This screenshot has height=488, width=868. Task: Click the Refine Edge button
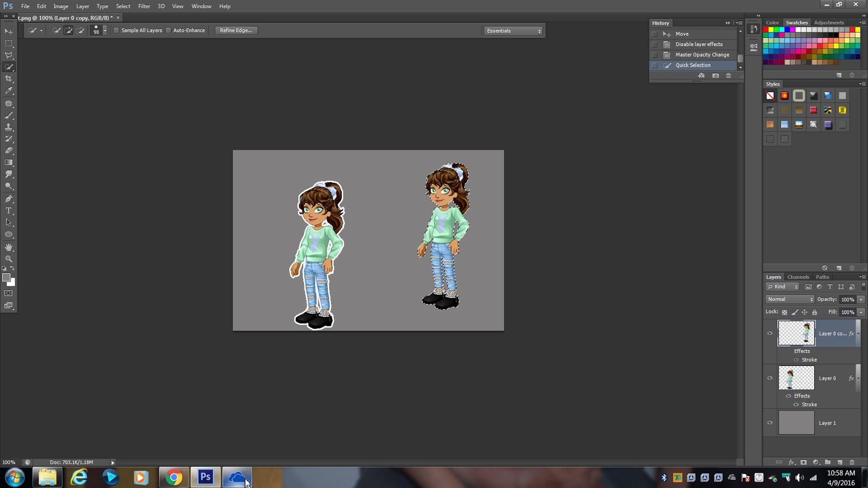point(236,30)
